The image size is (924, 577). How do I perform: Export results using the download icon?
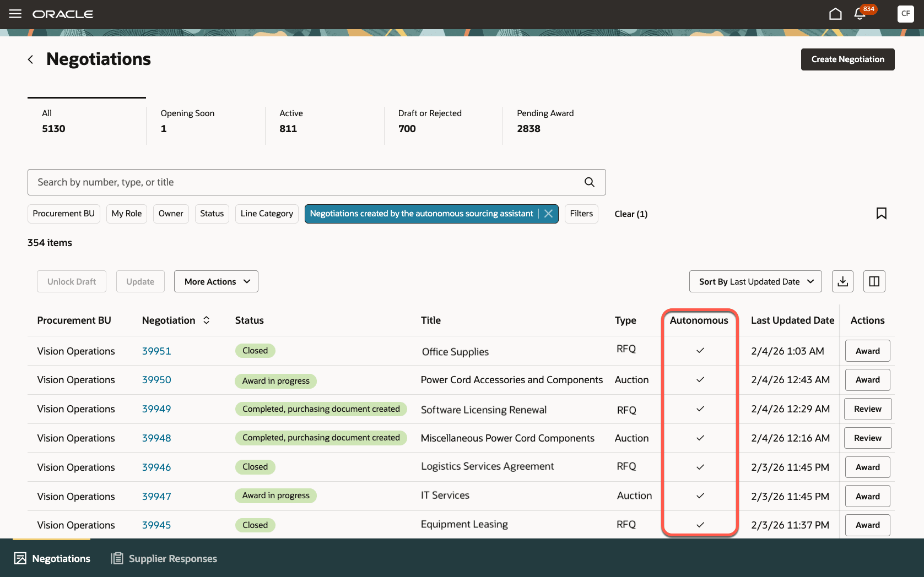click(x=842, y=281)
